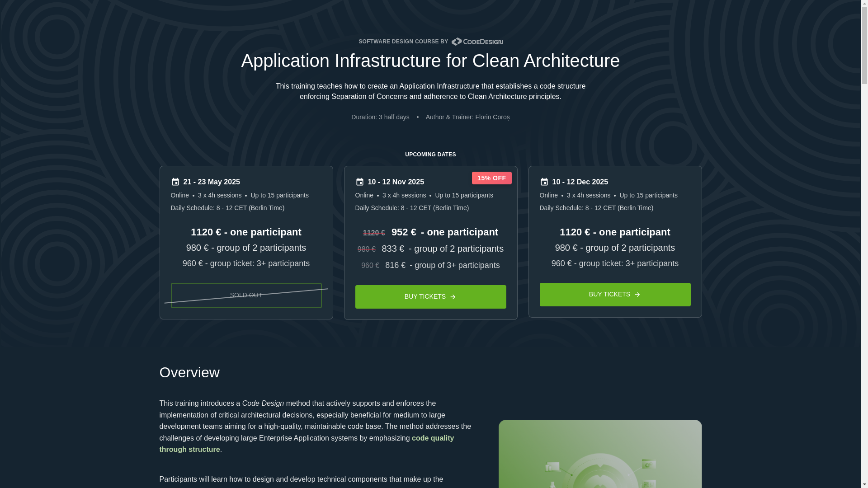Click the 10 - 12 Nov 2025 date text

pyautogui.click(x=396, y=182)
